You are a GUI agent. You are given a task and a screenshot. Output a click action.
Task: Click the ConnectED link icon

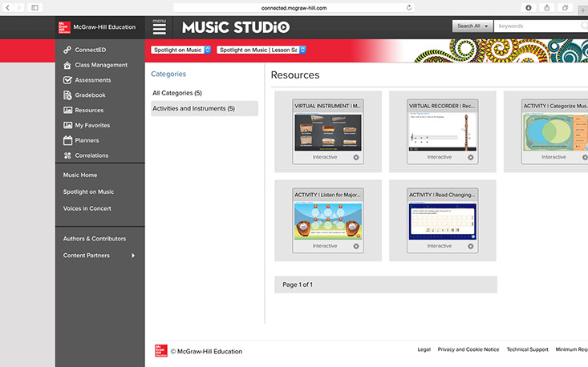[x=67, y=50]
